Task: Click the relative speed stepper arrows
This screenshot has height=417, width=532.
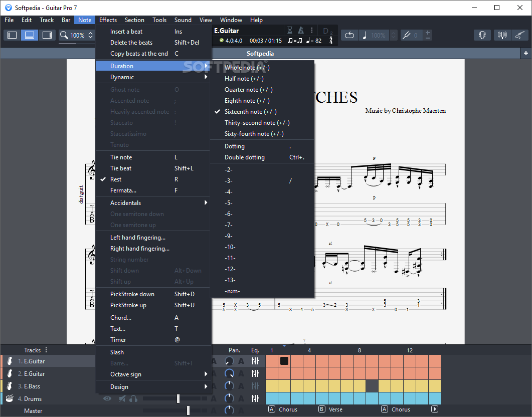Action: point(393,35)
